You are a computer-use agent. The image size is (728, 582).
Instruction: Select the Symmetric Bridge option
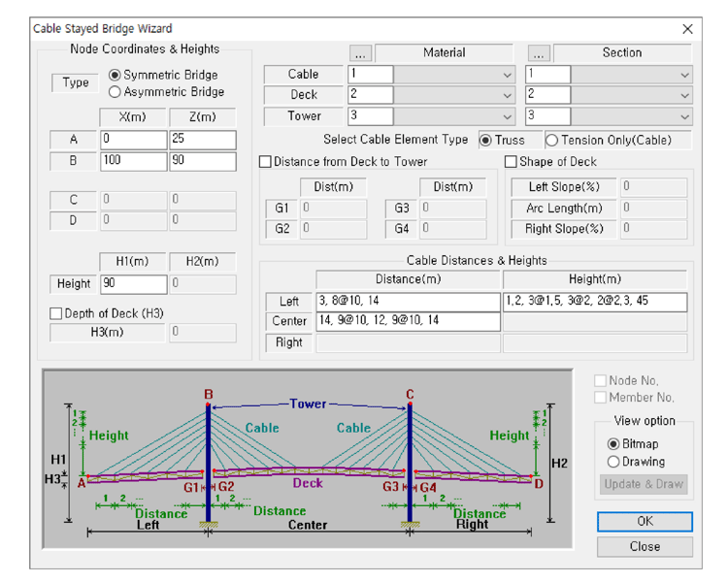pyautogui.click(x=116, y=75)
